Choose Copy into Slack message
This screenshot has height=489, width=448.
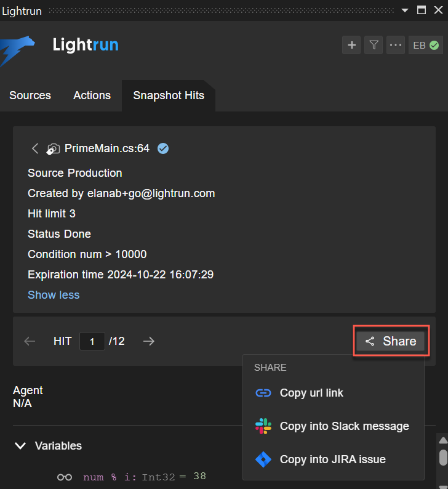344,426
